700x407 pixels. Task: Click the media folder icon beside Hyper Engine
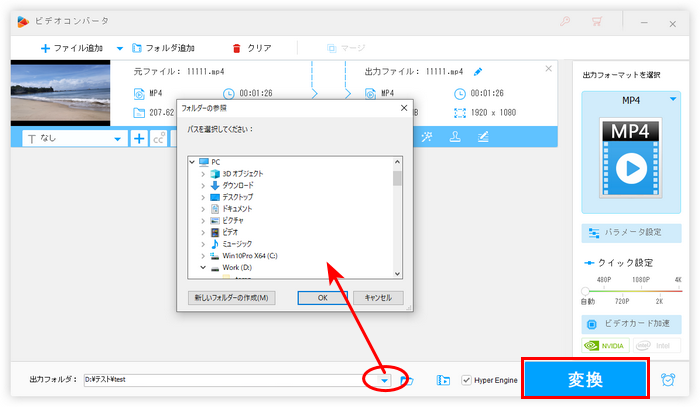tap(443, 380)
